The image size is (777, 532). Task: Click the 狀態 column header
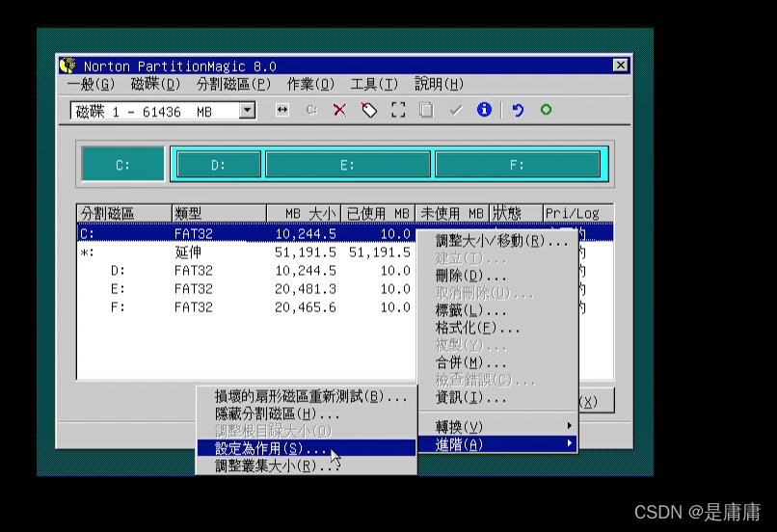pyautogui.click(x=516, y=214)
